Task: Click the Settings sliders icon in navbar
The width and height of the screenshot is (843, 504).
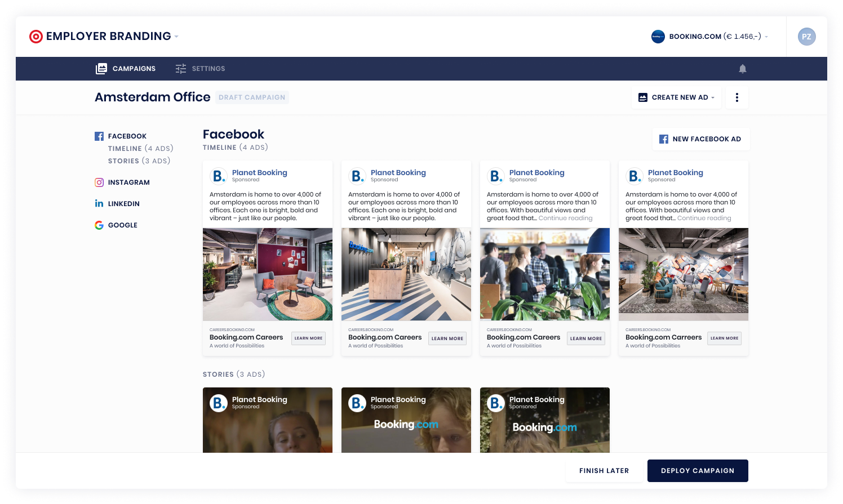Action: tap(181, 69)
